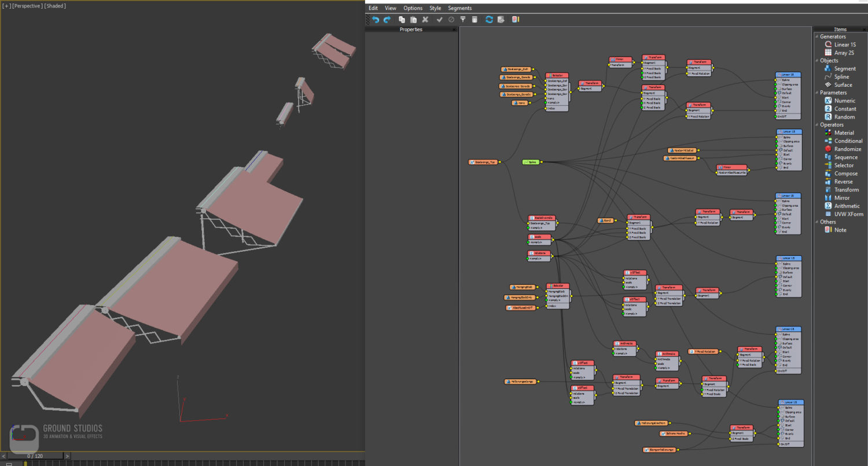Collapse the Parameters group
The image size is (868, 466).
(816, 93)
